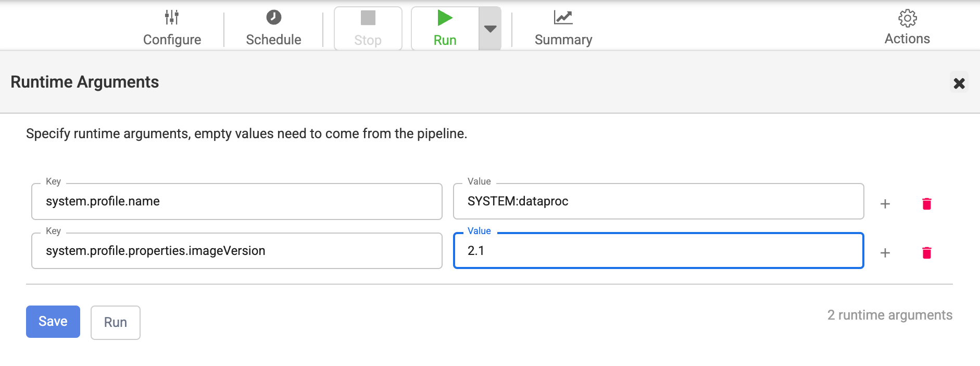Click the Stop pipeline icon

coord(368,18)
